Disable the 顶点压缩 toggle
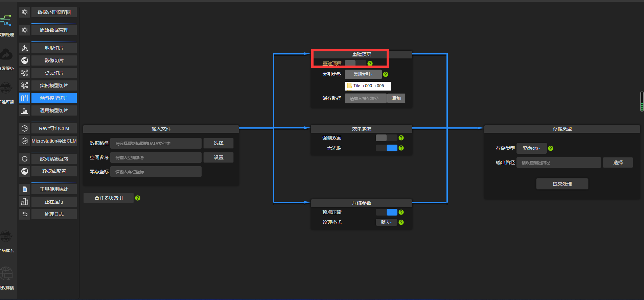Screen dimensions: 644x300 coord(386,212)
